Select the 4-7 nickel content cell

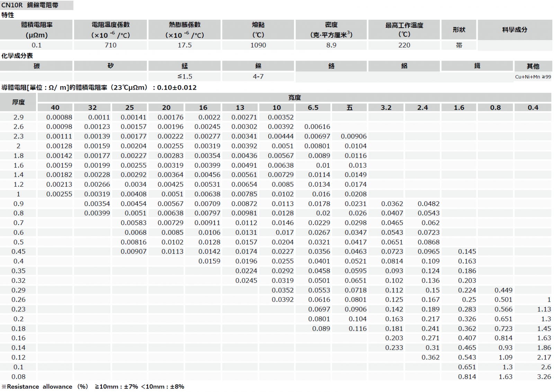click(x=258, y=77)
